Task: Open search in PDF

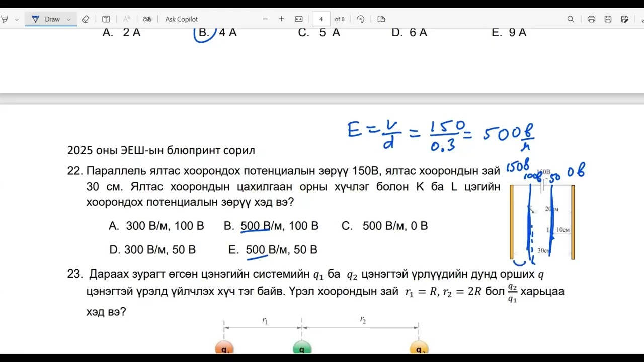Action: tap(571, 19)
